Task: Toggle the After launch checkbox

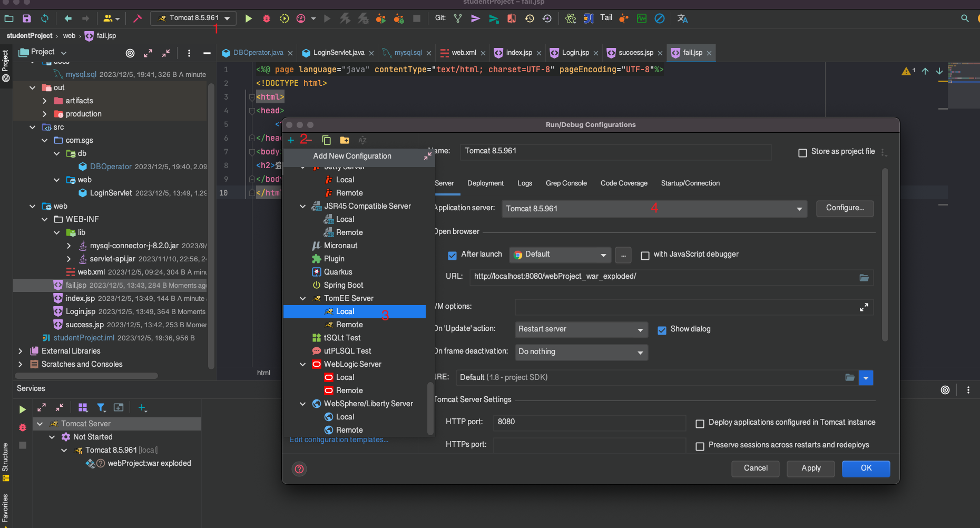Action: 452,256
